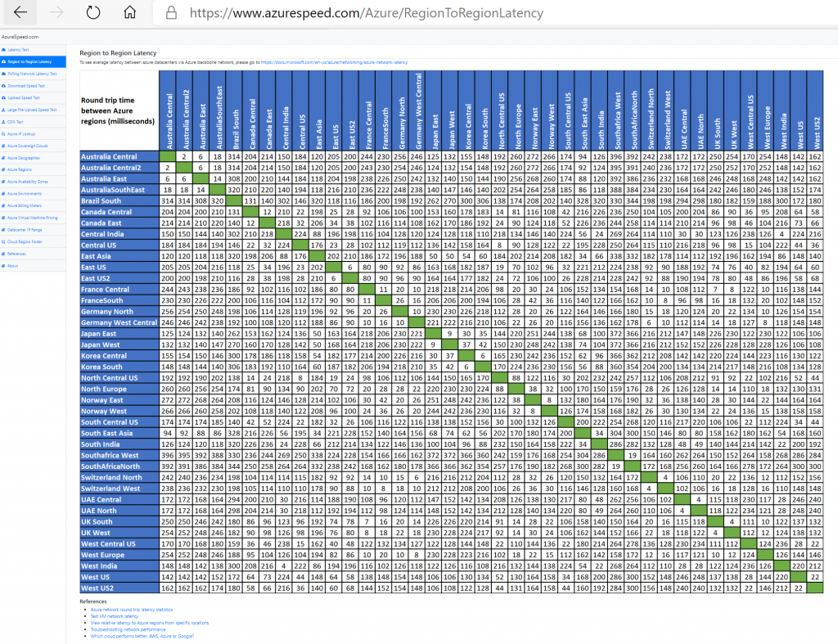Click the padlock icon in address bar

(x=170, y=12)
